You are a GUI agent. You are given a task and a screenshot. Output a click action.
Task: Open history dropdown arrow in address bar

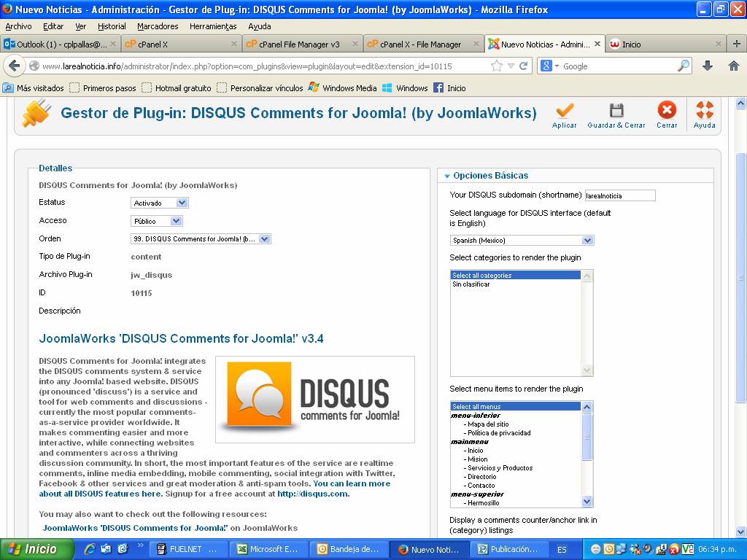click(511, 66)
